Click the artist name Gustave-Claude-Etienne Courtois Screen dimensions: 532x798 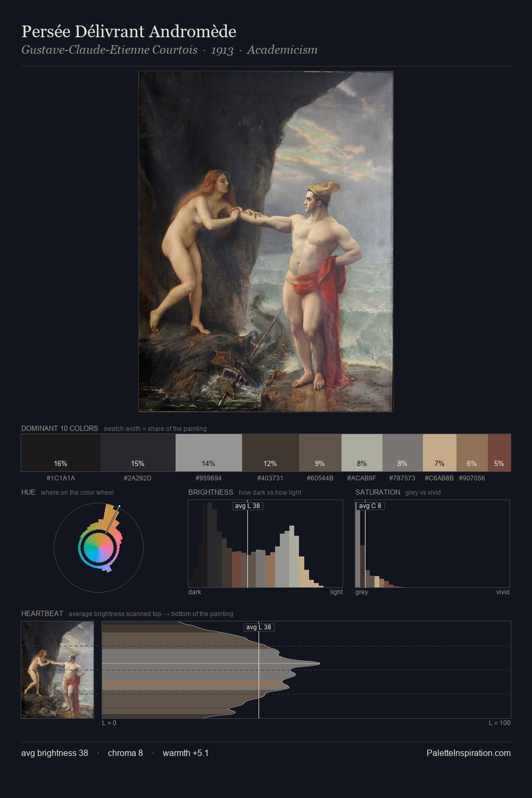click(x=109, y=50)
